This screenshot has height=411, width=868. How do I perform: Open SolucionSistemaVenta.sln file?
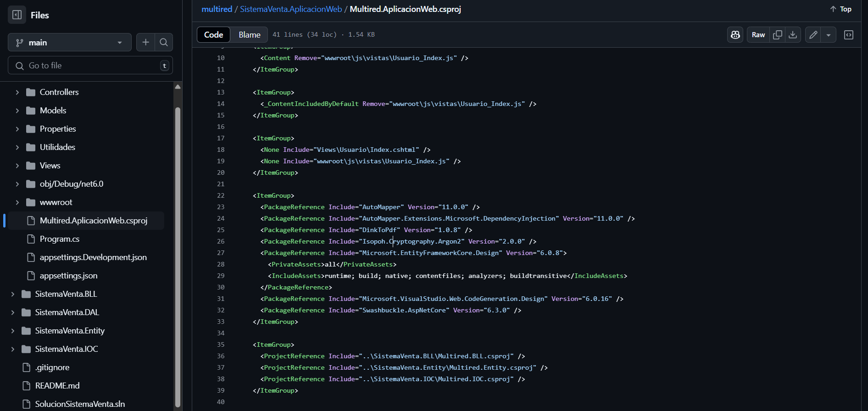(80, 404)
